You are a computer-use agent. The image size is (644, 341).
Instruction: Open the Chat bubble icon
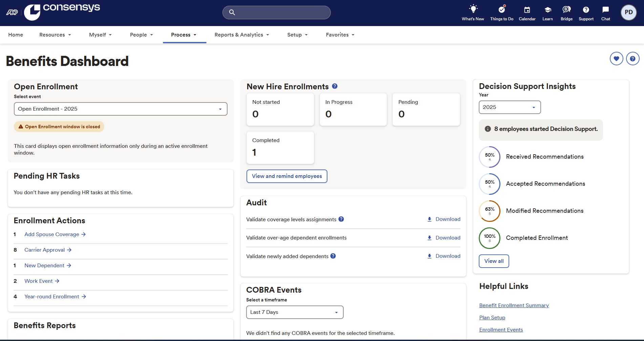click(x=605, y=9)
